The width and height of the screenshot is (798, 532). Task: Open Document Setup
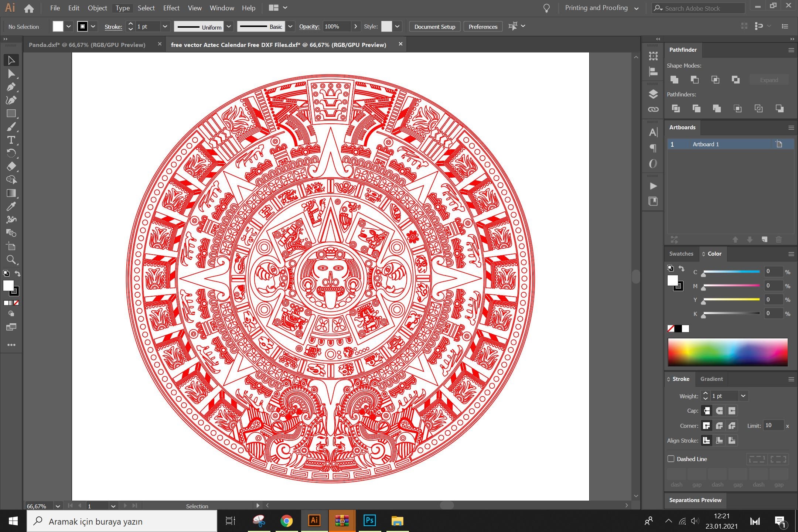tap(434, 26)
